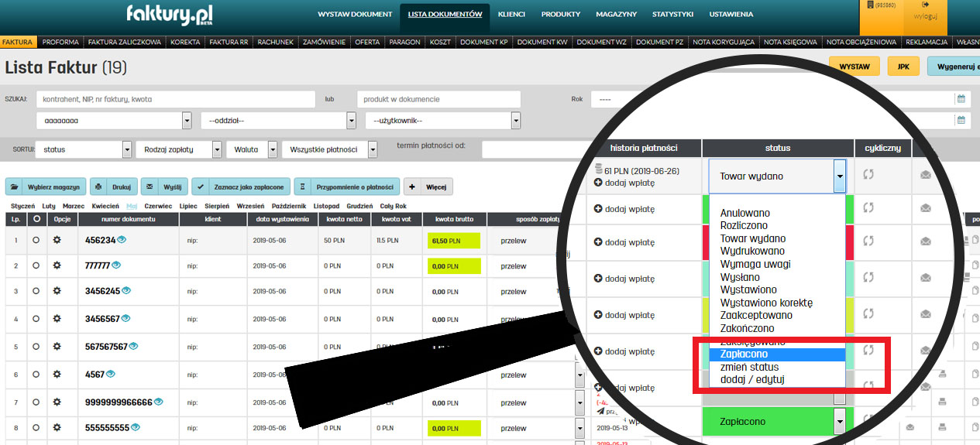The height and width of the screenshot is (445, 980).
Task: Click green Zapłacono status field at bottom
Action: (x=765, y=422)
